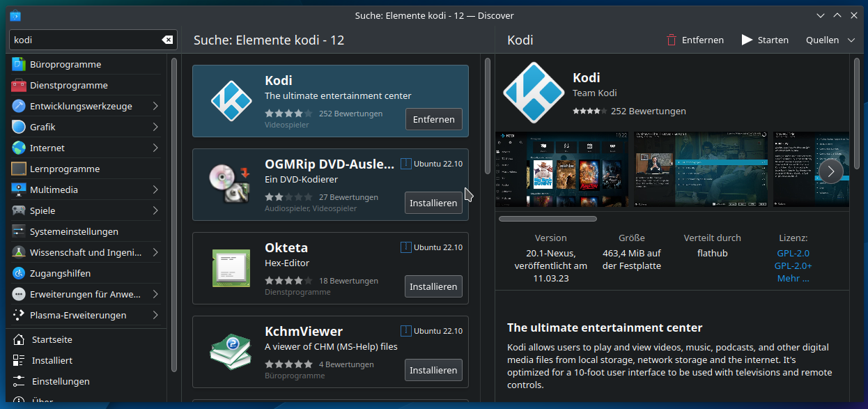Screen dimensions: 868x409
Task: Click the 27 Bewertungen rating of OGMRip
Action: [x=348, y=197]
